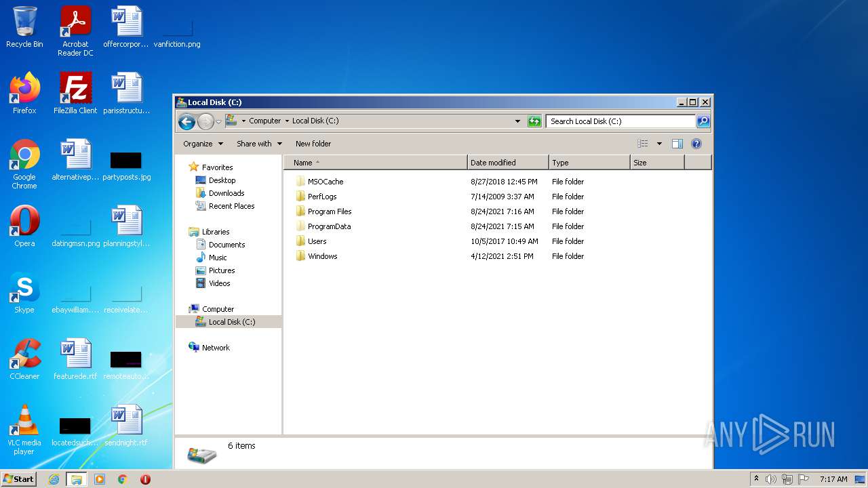This screenshot has height=488, width=868.
Task: Click the Refresh button beside the address bar
Action: point(535,121)
